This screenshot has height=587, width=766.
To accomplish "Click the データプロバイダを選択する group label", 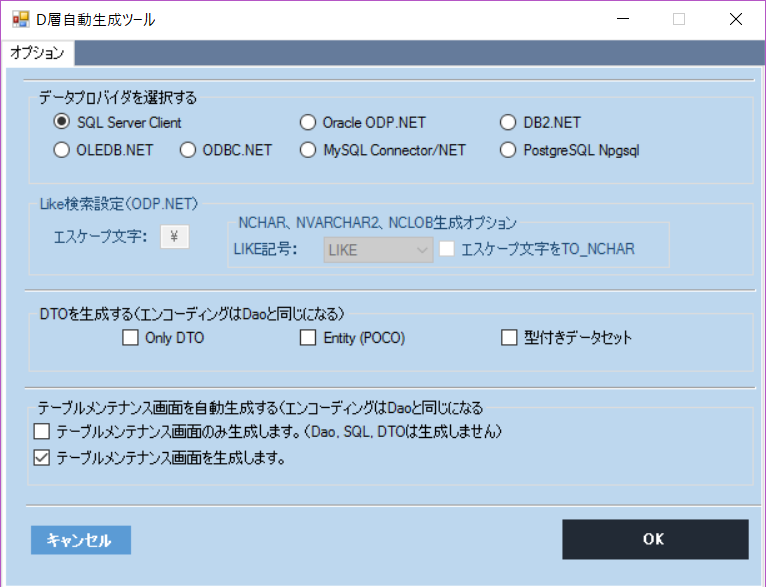I will 118,98.
